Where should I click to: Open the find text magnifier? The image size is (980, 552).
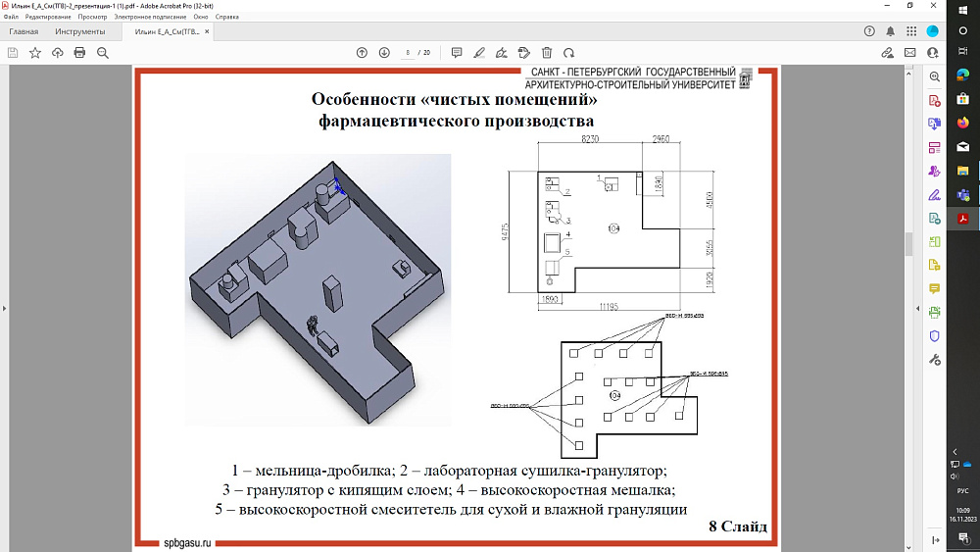[x=103, y=53]
